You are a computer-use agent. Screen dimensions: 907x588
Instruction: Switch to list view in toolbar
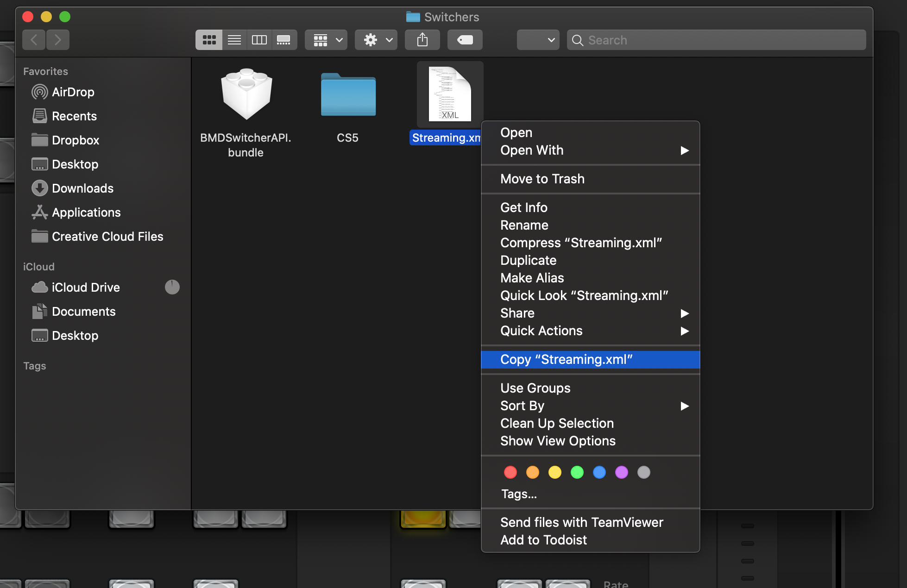[234, 40]
